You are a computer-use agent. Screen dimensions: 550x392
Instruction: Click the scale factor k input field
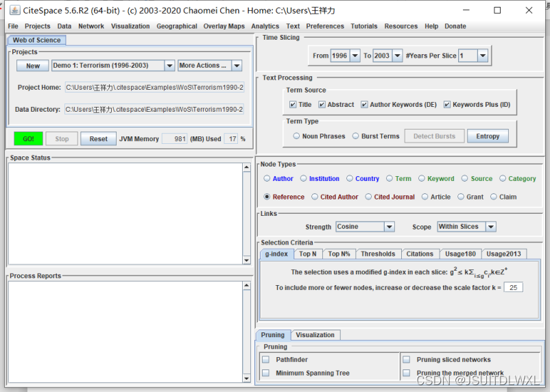click(x=514, y=288)
